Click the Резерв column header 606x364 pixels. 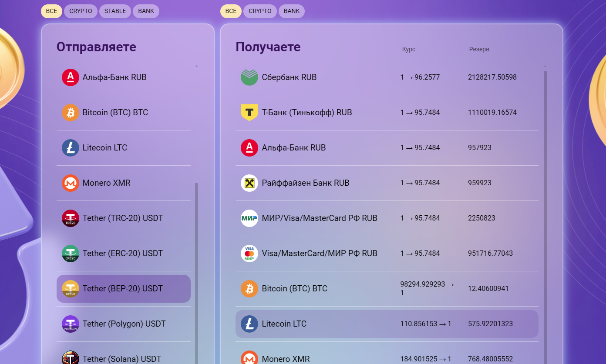tap(479, 49)
